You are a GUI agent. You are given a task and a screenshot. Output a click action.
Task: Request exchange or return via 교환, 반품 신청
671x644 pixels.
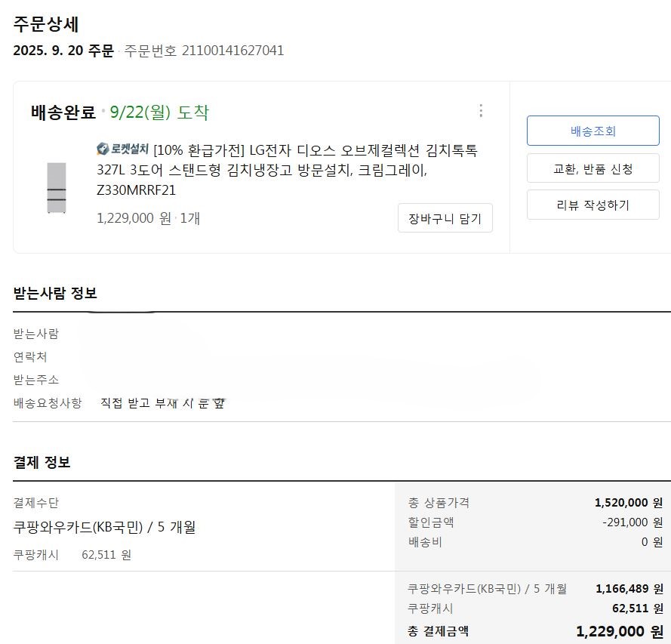coord(593,168)
